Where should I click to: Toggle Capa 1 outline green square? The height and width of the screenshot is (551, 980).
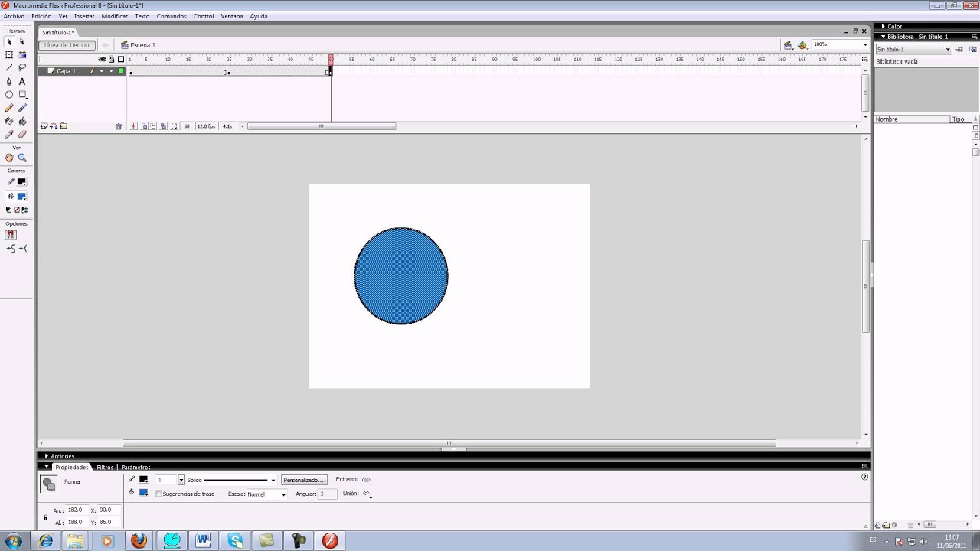[121, 71]
